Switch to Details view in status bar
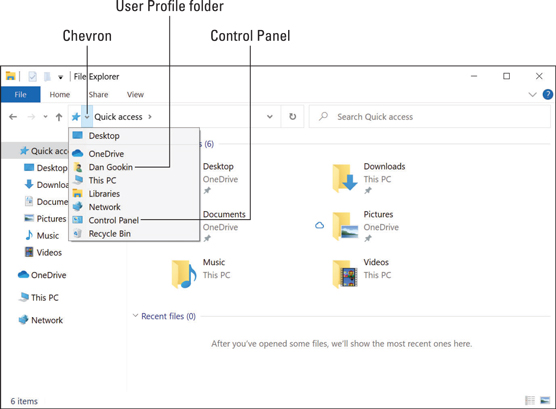The height and width of the screenshot is (409, 556). point(530,400)
